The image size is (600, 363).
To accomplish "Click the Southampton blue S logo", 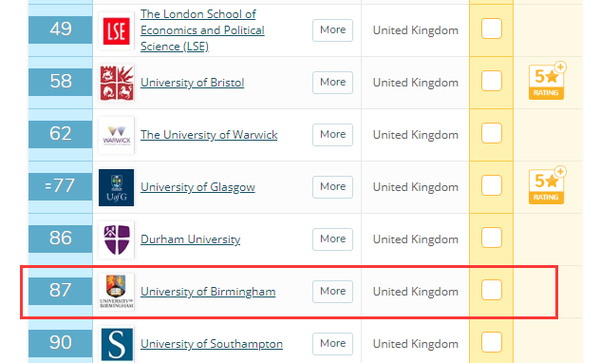I will tap(116, 344).
